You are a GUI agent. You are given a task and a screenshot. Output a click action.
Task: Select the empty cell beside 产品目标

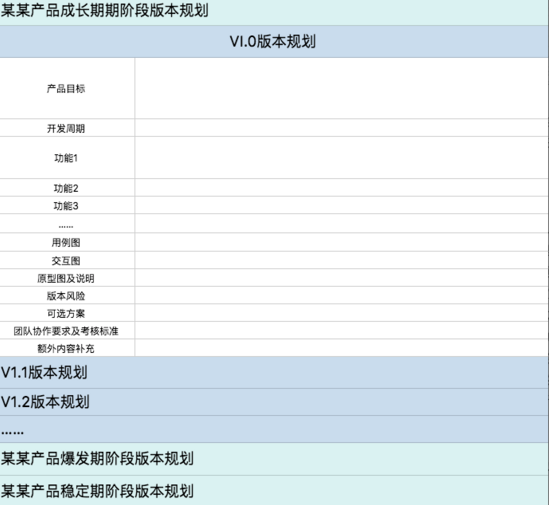pyautogui.click(x=341, y=88)
